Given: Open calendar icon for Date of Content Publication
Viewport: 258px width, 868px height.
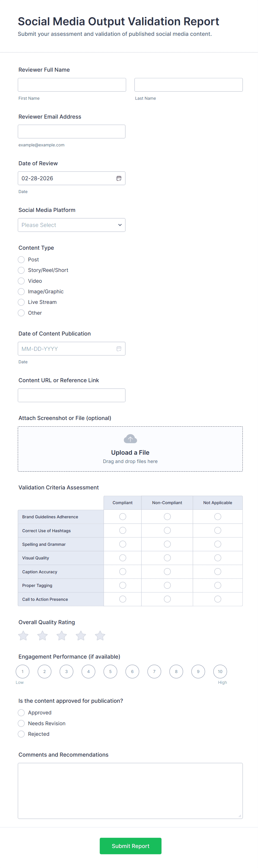Looking at the screenshot, I should 119,349.
